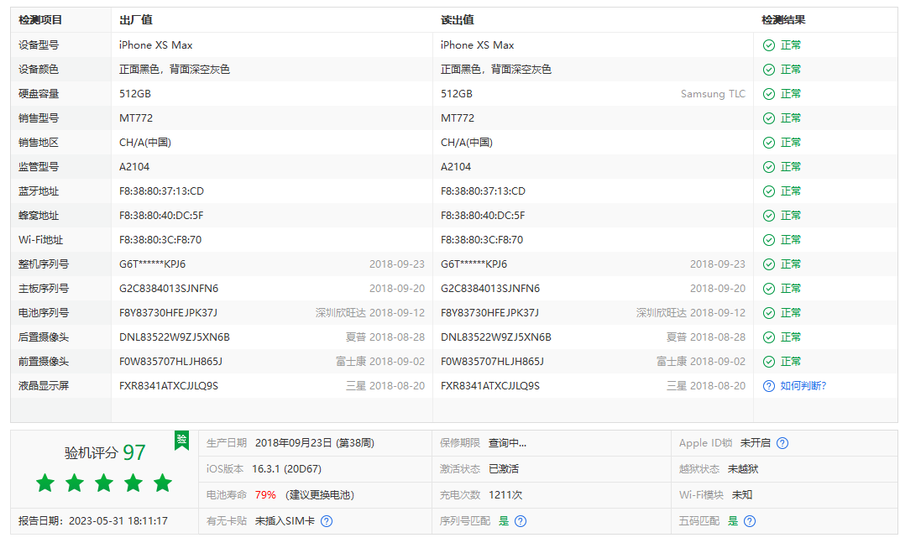Screen dimensions: 900x543
Task: Click the green check icon in 后置摄像头 row
Action: coord(769,338)
